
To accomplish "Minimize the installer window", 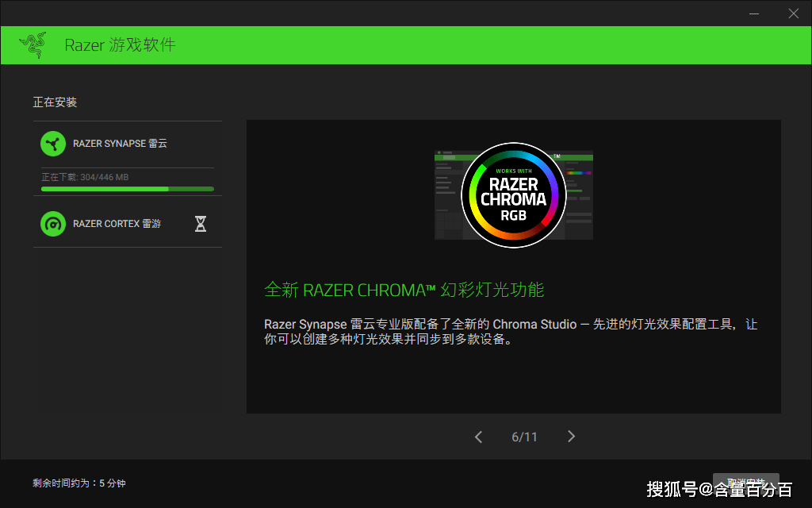I will tap(754, 13).
